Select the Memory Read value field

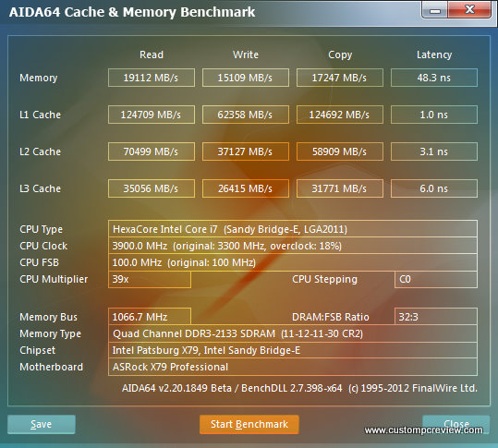click(x=152, y=78)
